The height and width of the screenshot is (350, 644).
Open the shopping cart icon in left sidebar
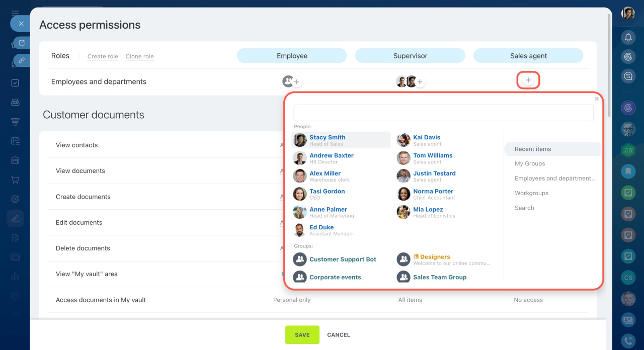tap(15, 180)
